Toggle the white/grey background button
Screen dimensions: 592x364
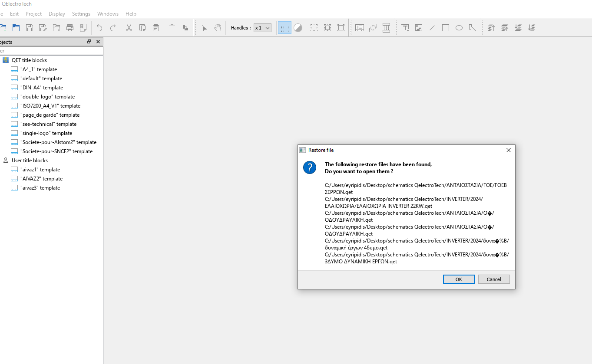(x=298, y=28)
